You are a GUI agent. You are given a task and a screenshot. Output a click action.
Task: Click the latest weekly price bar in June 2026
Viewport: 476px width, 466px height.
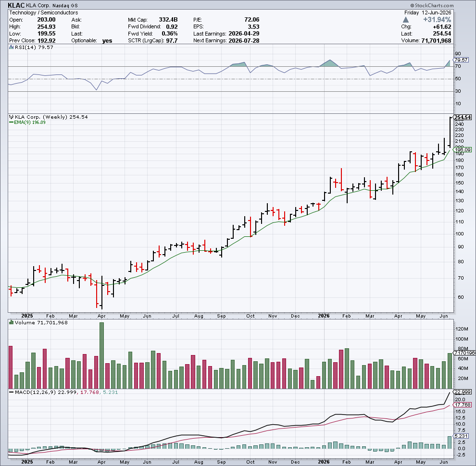click(450, 132)
